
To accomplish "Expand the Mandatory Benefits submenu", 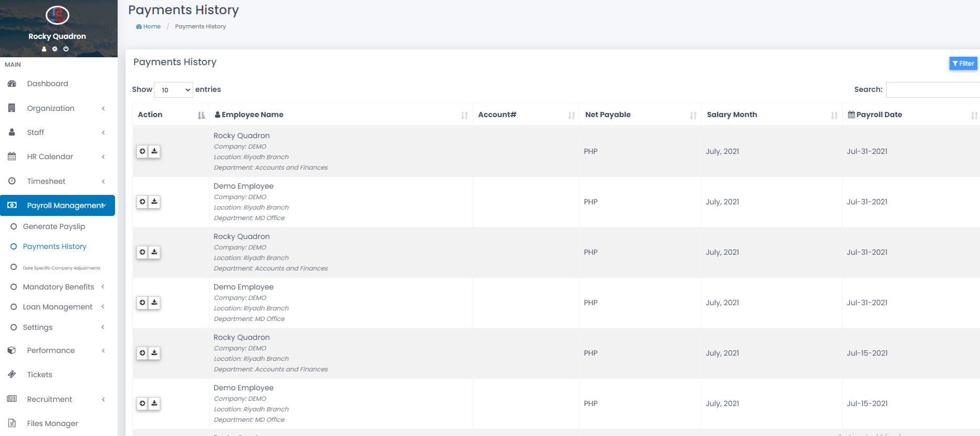I will 58,287.
